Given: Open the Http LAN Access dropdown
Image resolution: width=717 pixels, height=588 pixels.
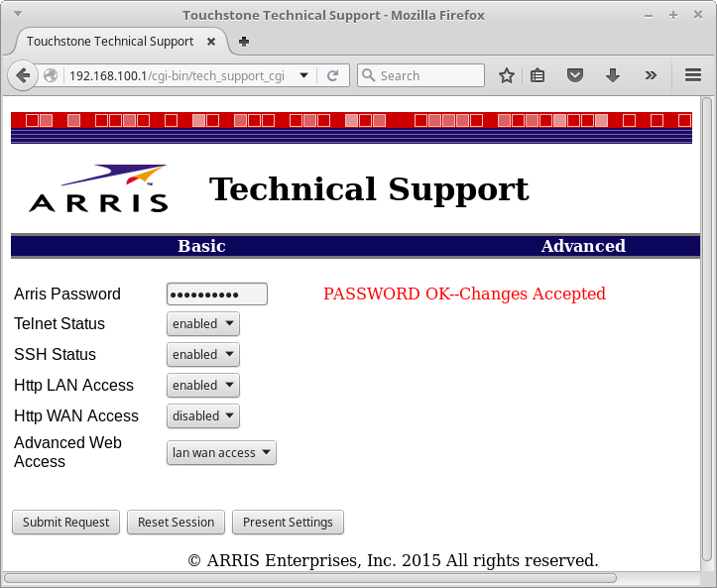Looking at the screenshot, I should (x=203, y=385).
